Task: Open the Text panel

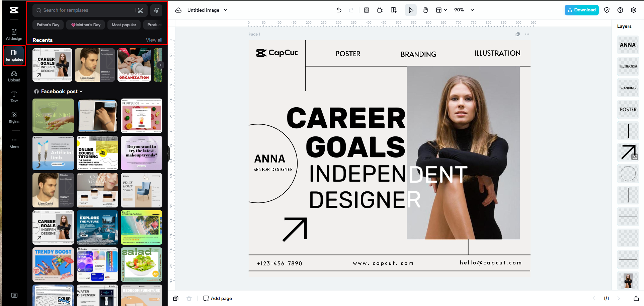Action: [14, 97]
